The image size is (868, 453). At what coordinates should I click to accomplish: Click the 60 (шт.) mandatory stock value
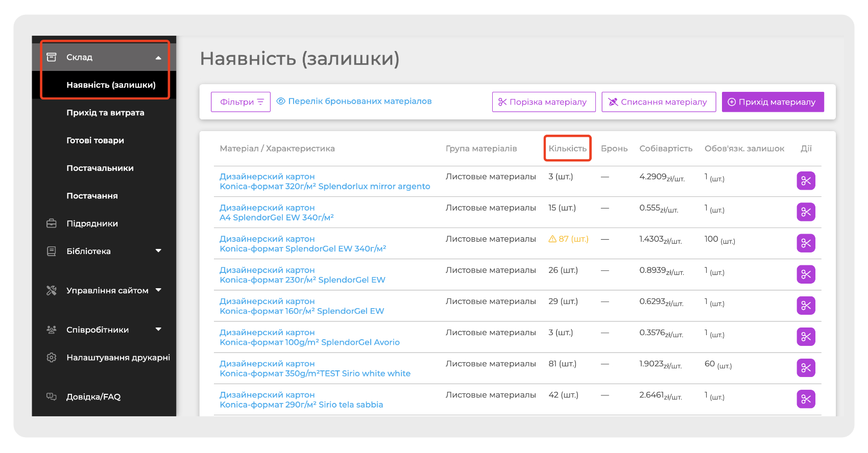[x=718, y=364]
